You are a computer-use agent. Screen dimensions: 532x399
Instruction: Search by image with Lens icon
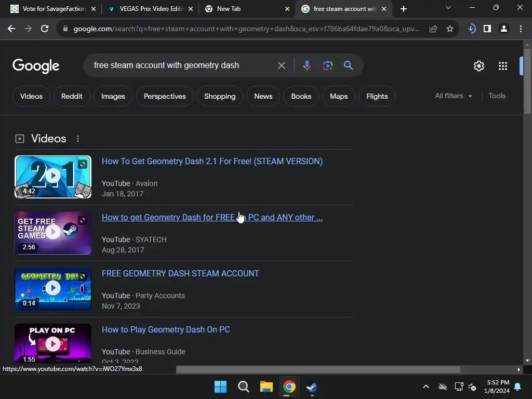click(x=327, y=65)
